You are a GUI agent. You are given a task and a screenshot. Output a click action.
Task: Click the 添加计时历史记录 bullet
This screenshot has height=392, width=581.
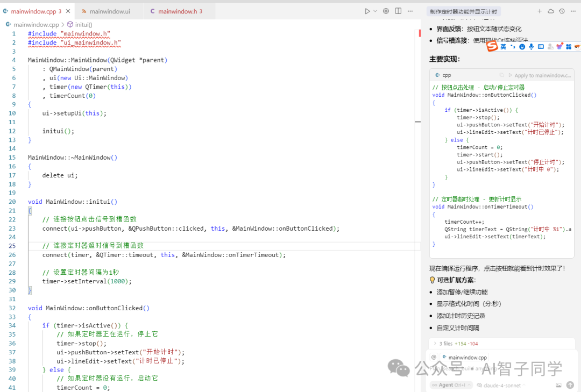461,316
